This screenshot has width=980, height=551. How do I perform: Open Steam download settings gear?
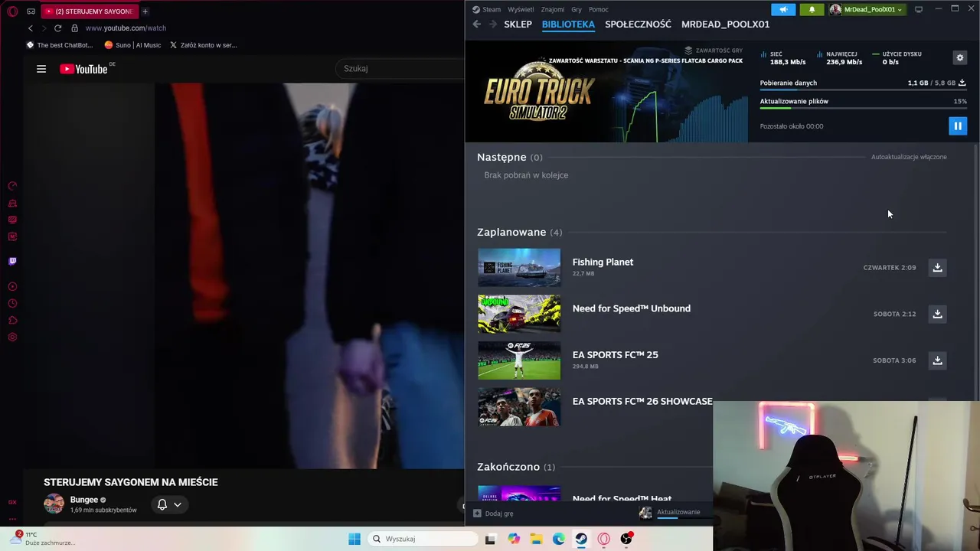click(960, 57)
